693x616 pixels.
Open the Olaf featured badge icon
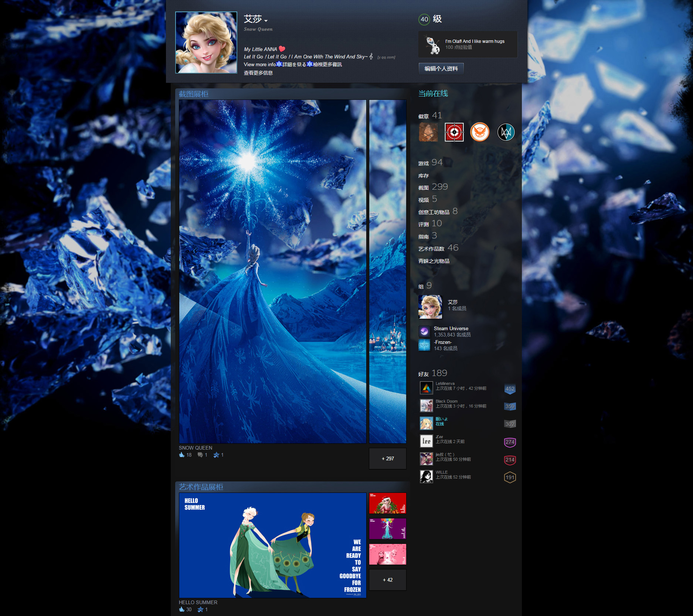tap(432, 45)
